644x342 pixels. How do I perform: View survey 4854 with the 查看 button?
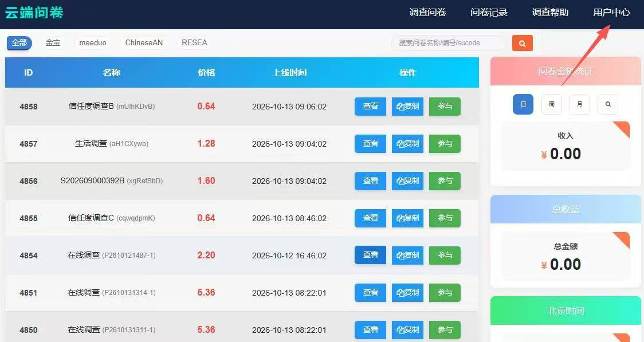coord(371,255)
